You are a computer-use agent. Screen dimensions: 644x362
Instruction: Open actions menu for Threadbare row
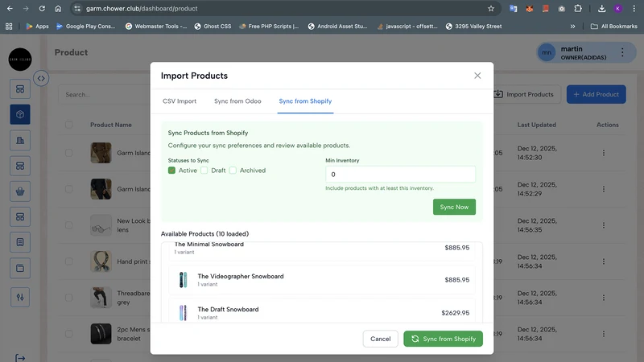click(x=603, y=298)
